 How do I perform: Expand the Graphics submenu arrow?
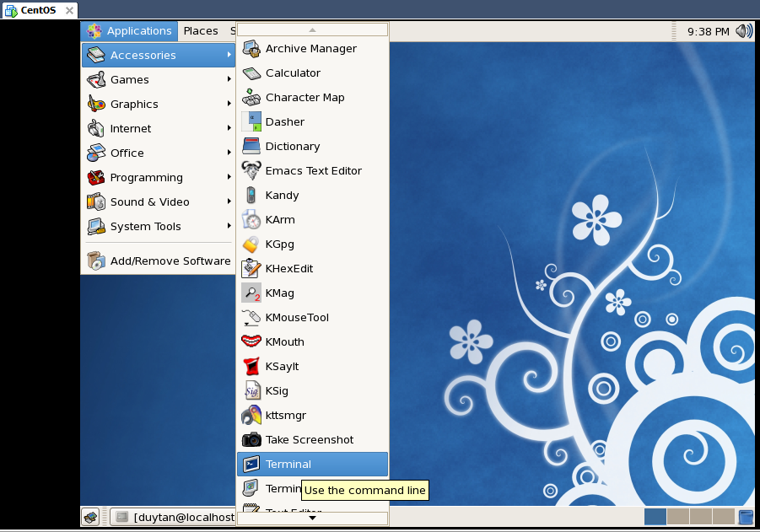(229, 104)
